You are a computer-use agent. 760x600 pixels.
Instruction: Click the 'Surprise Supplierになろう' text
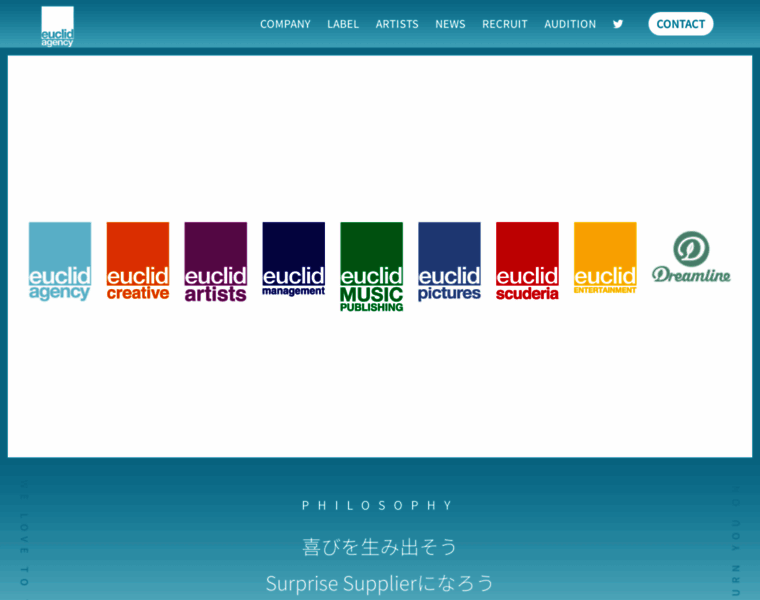[380, 583]
